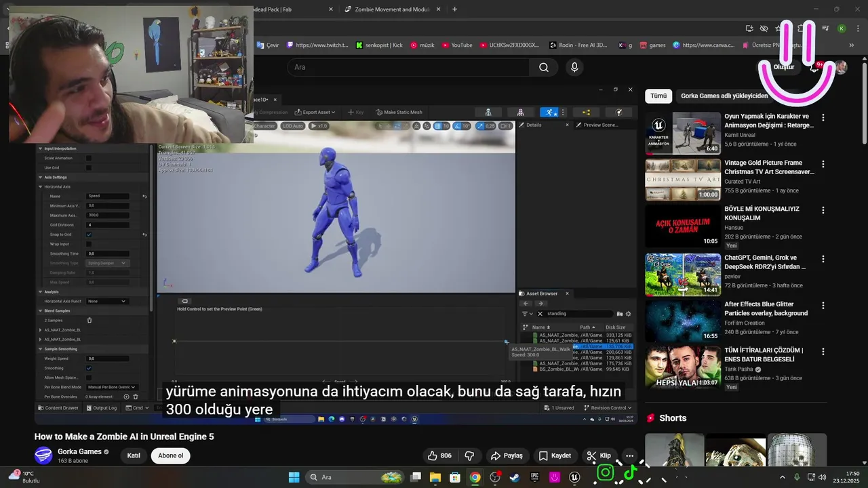868x488 pixels.
Task: Uncheck the Snap to Grid checkbox
Action: (88, 235)
